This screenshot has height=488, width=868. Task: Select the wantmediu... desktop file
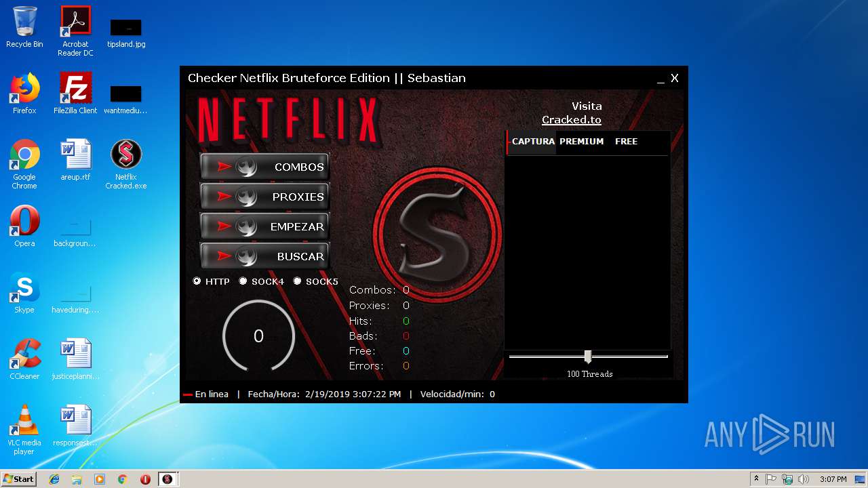point(125,99)
